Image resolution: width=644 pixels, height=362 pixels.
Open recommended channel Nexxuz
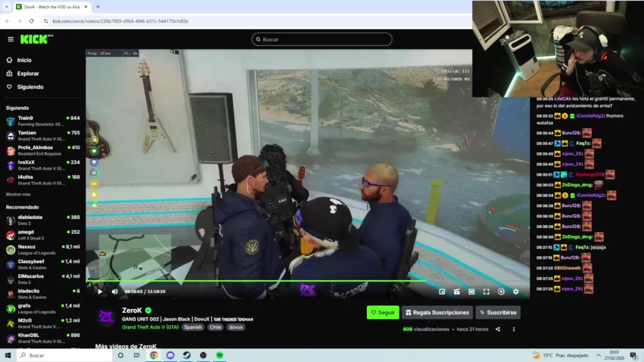tap(43, 249)
